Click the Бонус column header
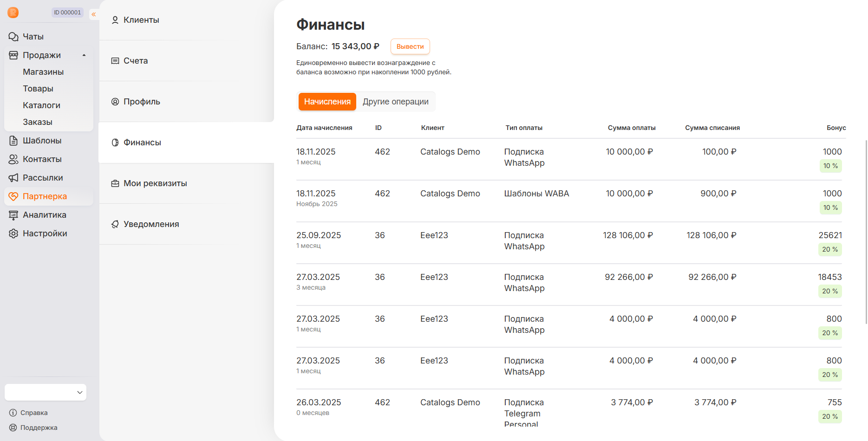The height and width of the screenshot is (441, 868). click(x=836, y=128)
